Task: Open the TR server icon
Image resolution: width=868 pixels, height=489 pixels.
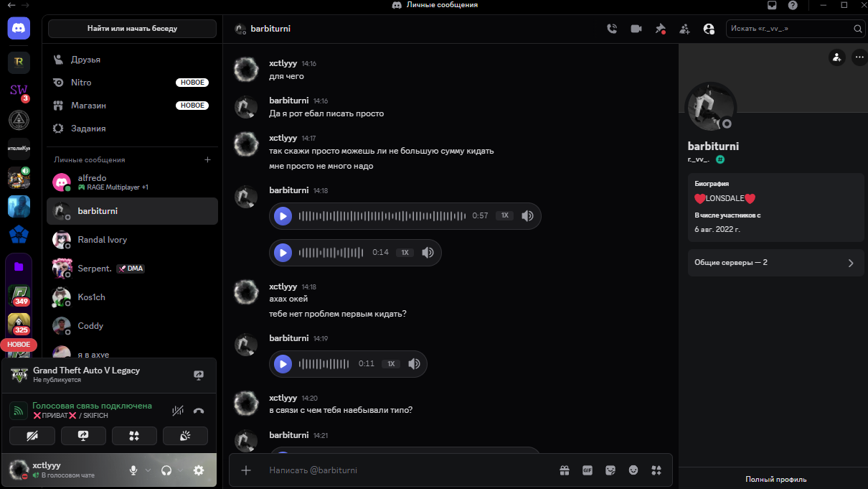Action: pyautogui.click(x=19, y=62)
